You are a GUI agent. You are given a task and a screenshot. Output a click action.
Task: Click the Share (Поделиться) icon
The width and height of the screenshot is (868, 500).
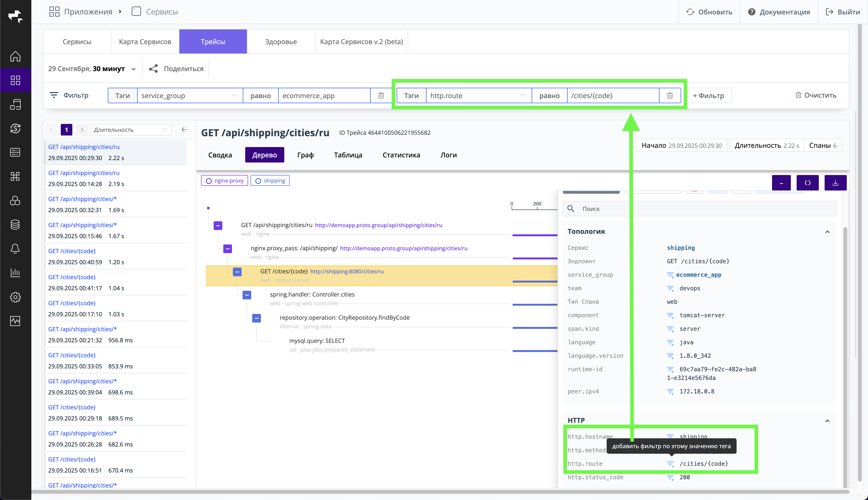click(154, 69)
